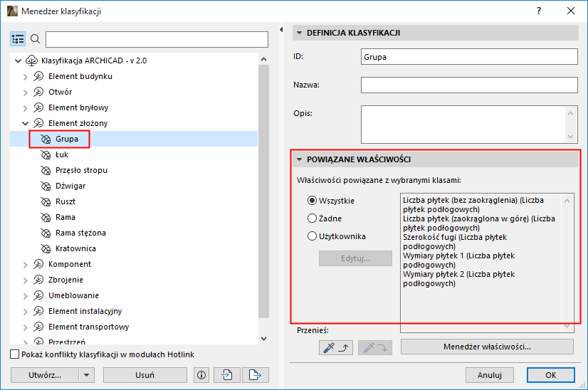
Task: Click the leaf icon beside Umeblowanie
Action: pyautogui.click(x=38, y=296)
